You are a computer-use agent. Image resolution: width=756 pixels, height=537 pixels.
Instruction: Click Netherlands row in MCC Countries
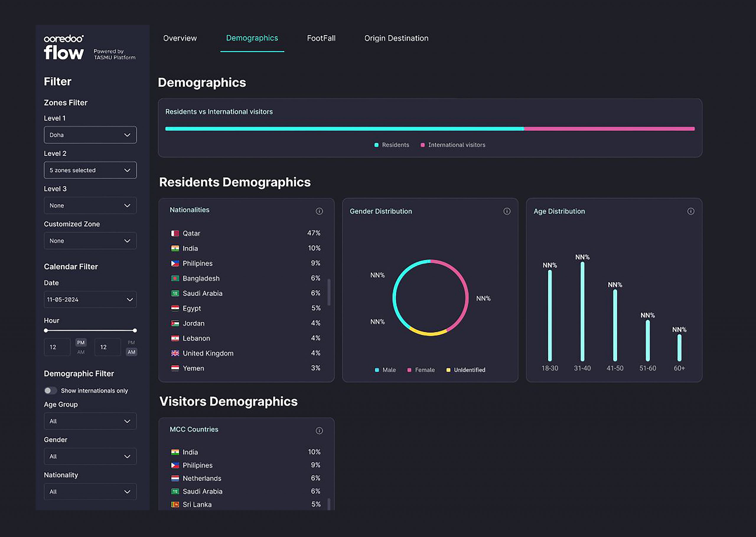tap(245, 478)
